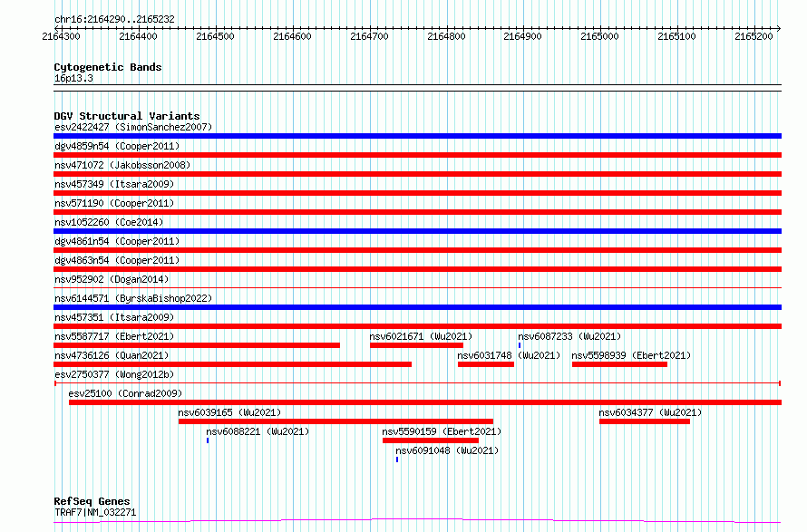Click ruler position 2164500
This screenshot has height=532, width=807.
click(215, 36)
